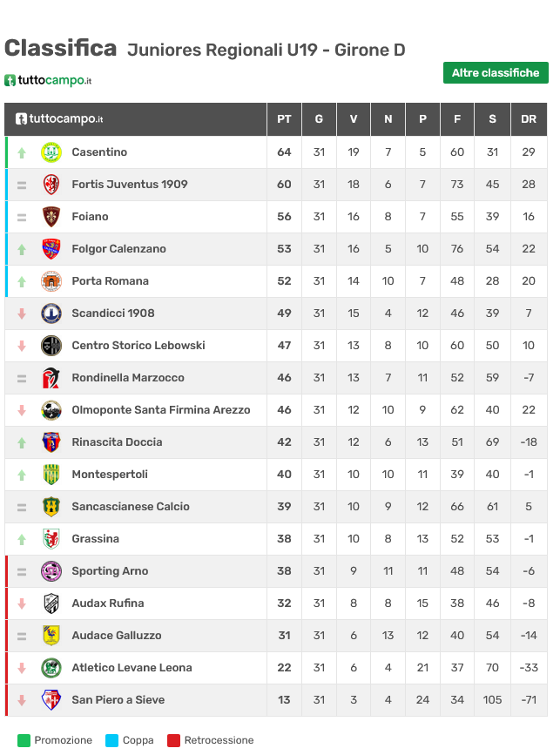Click the tuttocampo.it logo under title
The height and width of the screenshot is (755, 560).
click(x=48, y=80)
